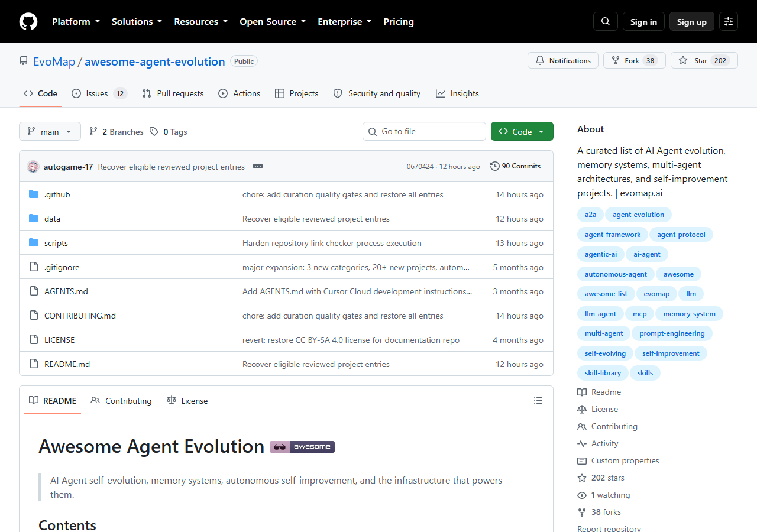This screenshot has width=757, height=532.
Task: Click the law scale icon beside sidebar License
Action: tap(582, 409)
